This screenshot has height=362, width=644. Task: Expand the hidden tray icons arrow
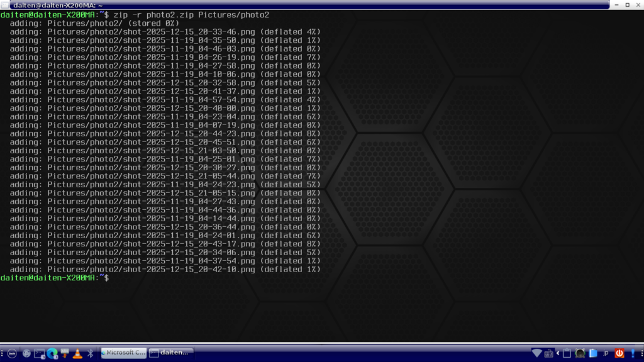558,353
